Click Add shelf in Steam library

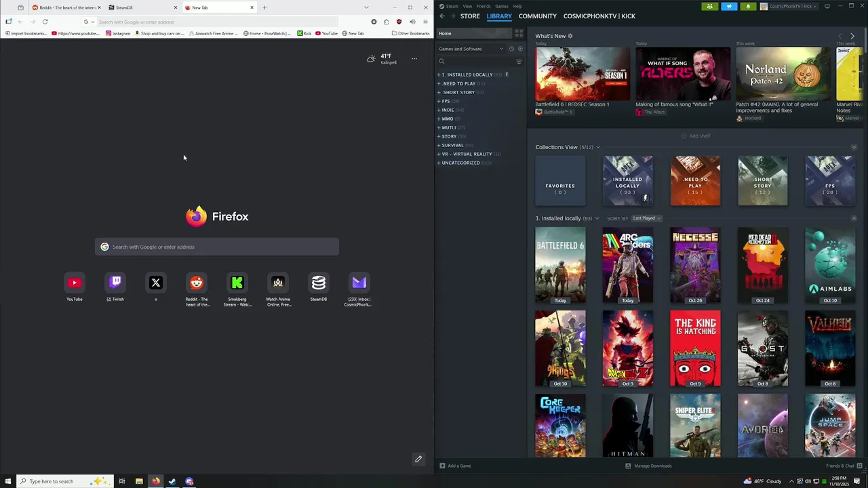click(x=696, y=136)
